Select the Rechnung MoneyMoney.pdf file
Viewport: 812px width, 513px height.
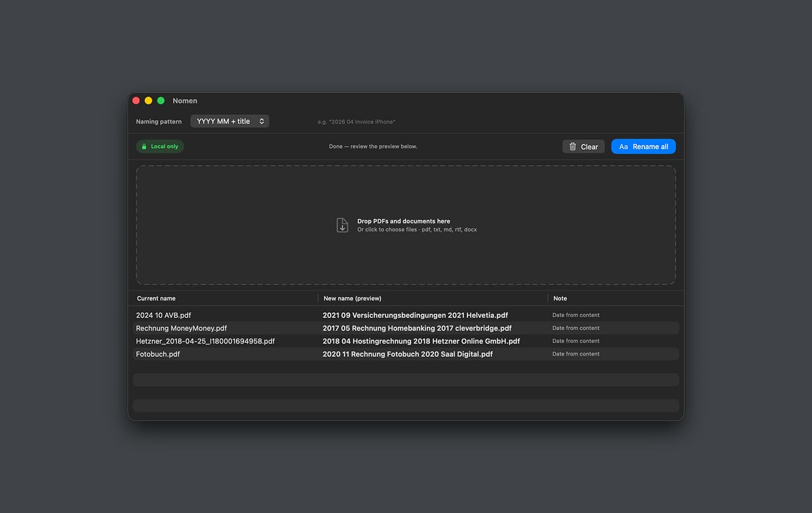point(182,328)
